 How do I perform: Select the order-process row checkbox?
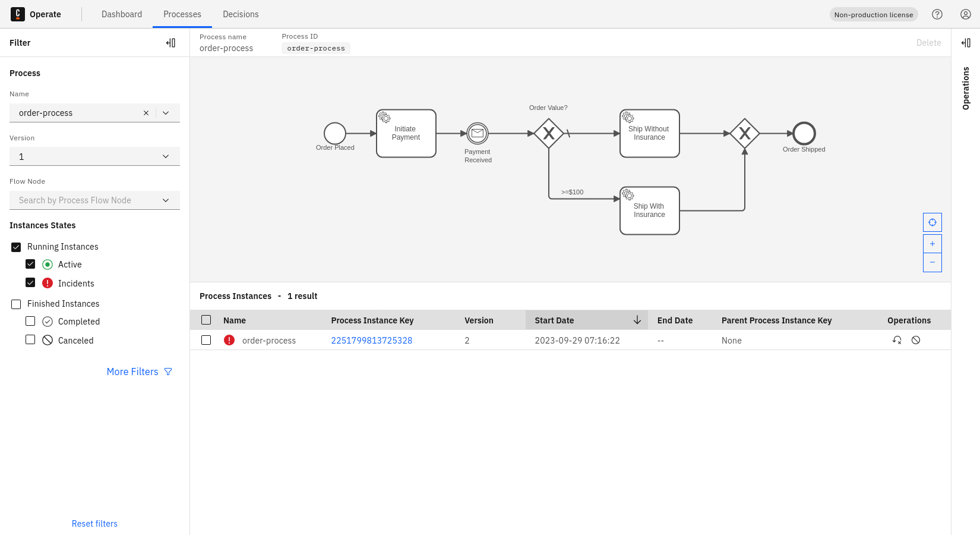206,340
